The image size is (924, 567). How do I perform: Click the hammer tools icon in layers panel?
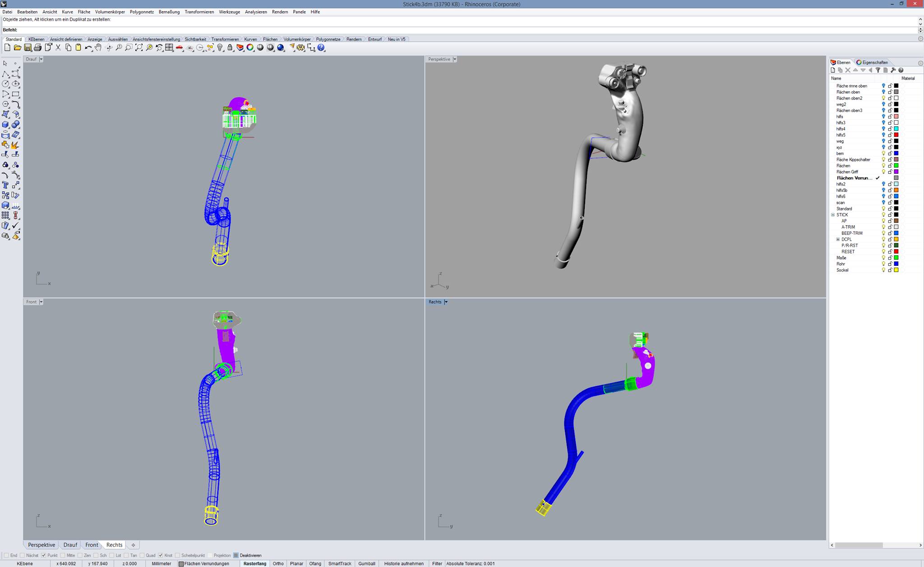coord(893,70)
